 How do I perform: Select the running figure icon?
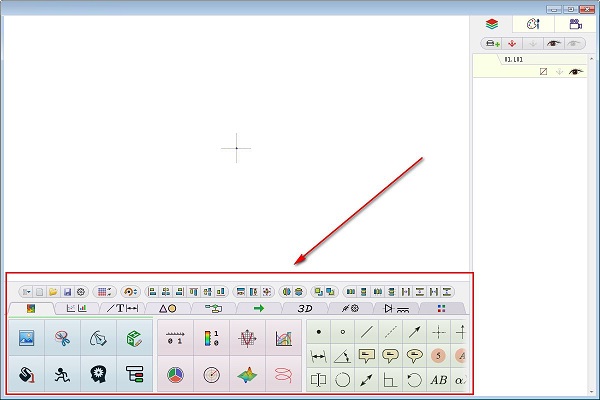61,375
